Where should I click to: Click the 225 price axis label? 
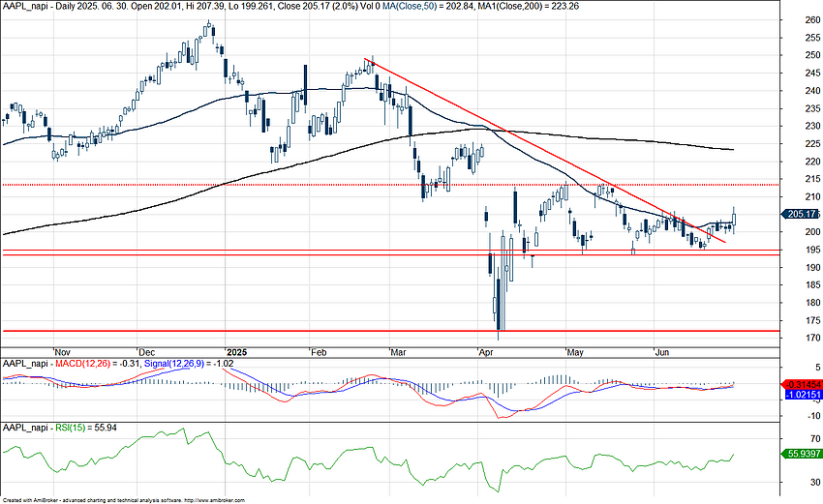point(812,144)
